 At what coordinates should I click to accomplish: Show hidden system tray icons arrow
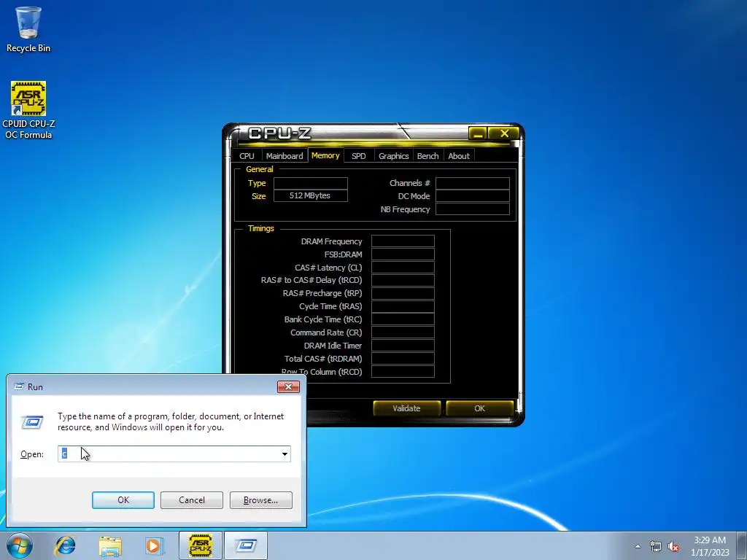click(x=638, y=546)
